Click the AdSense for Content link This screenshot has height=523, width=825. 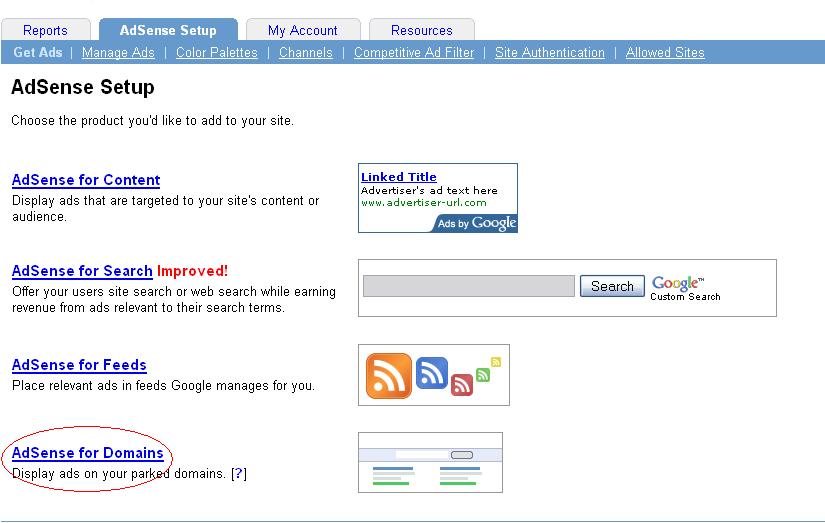tap(86, 180)
